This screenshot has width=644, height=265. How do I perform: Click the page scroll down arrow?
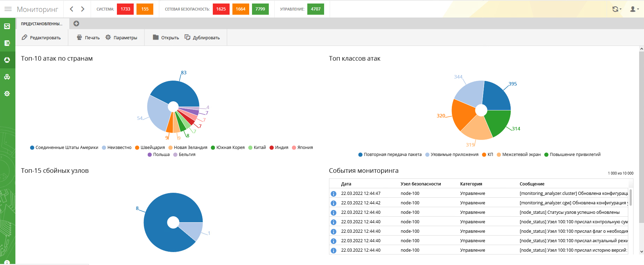(x=641, y=252)
